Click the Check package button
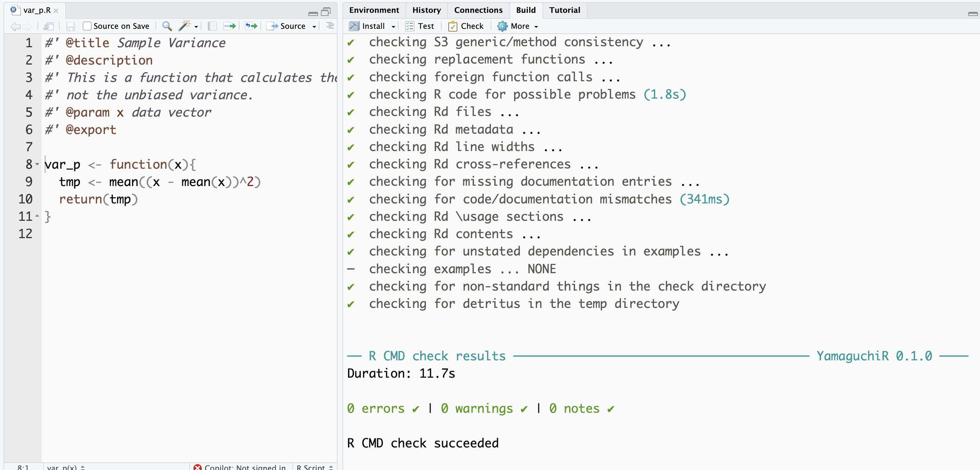The height and width of the screenshot is (470, 980). click(466, 26)
